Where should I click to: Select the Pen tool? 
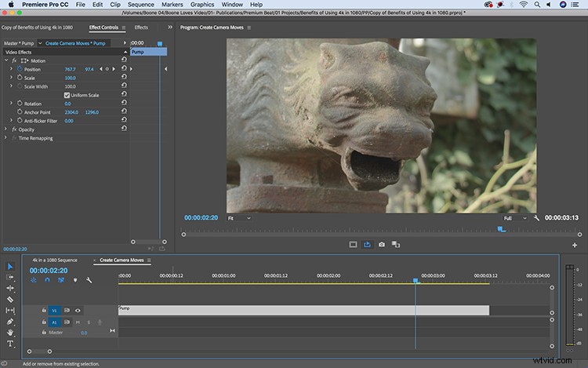tap(10, 322)
